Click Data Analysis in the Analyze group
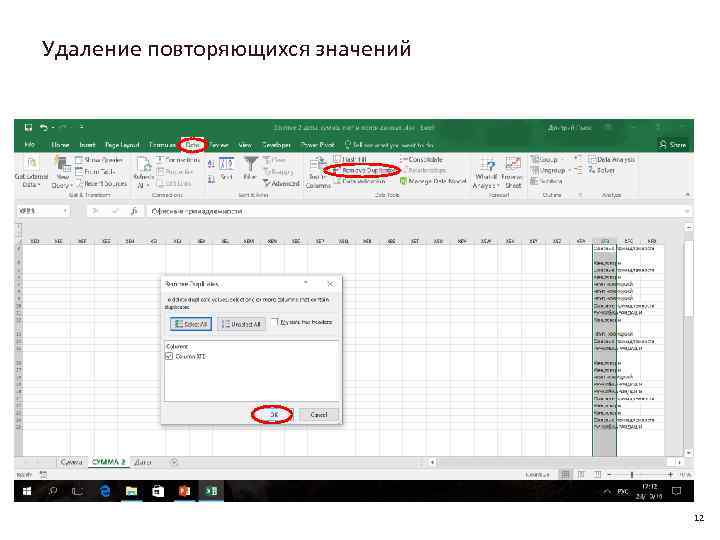720x540 pixels. (x=612, y=159)
